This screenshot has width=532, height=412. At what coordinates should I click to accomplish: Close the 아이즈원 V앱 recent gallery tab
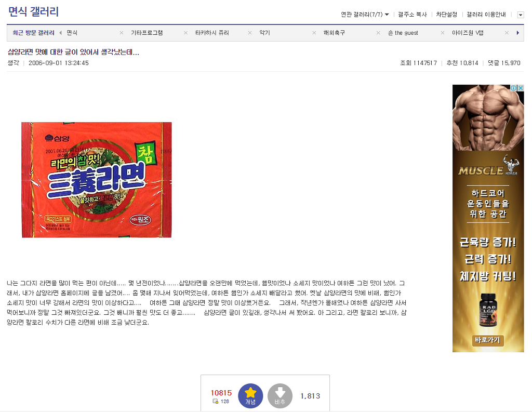pyautogui.click(x=507, y=33)
